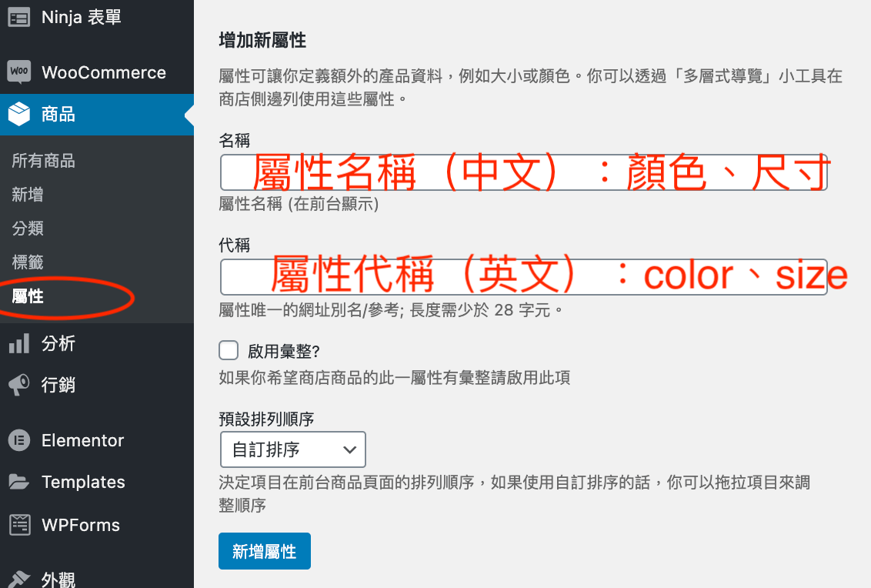Screen dimensions: 871x588
Task: Select the 屬性 attributes submenu
Action: [28, 296]
